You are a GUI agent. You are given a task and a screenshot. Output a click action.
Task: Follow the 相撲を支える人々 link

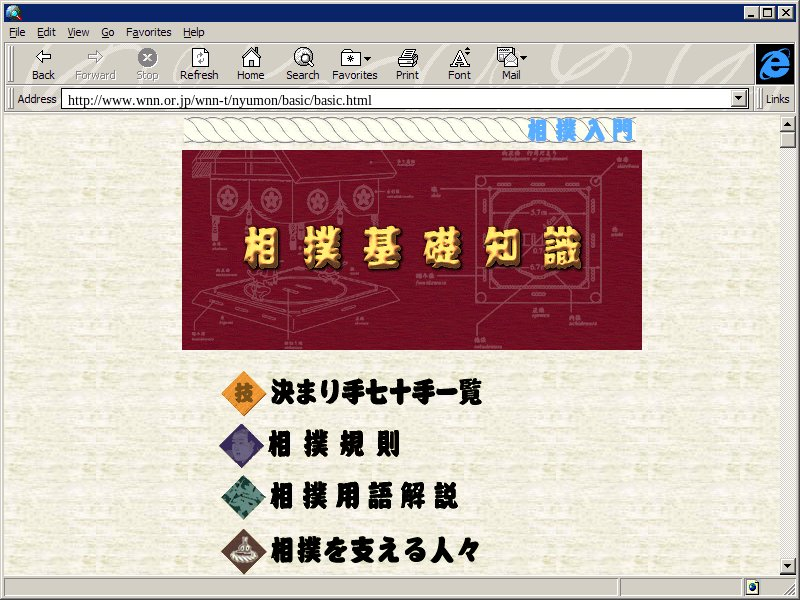[375, 549]
